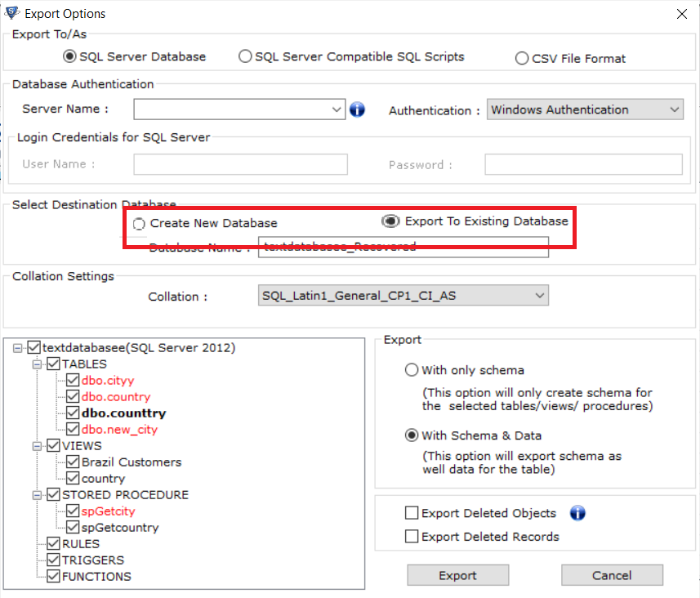Click the Database Name text field
This screenshot has height=598, width=700.
404,247
